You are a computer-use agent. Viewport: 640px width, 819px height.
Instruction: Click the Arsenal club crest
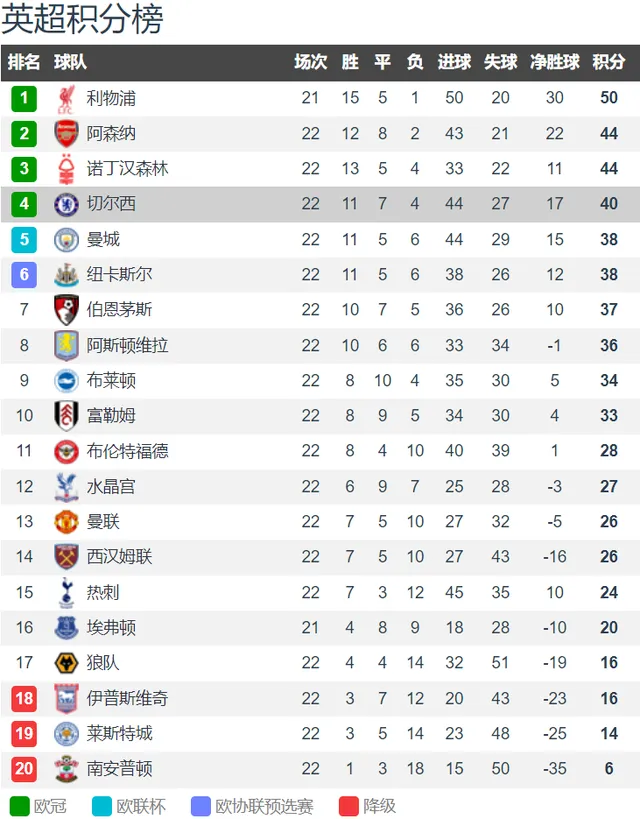pos(66,134)
